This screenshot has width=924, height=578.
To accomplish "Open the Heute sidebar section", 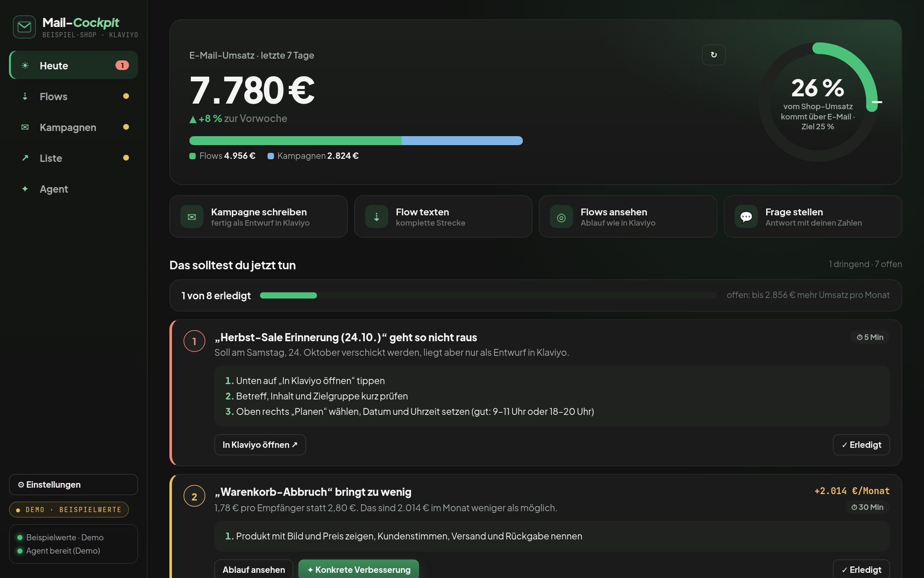I will coord(74,66).
